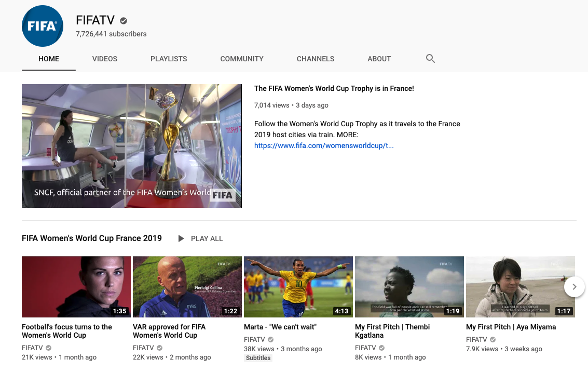Click verified badge under Football's focus video
This screenshot has height=372, width=588.
(x=49, y=348)
